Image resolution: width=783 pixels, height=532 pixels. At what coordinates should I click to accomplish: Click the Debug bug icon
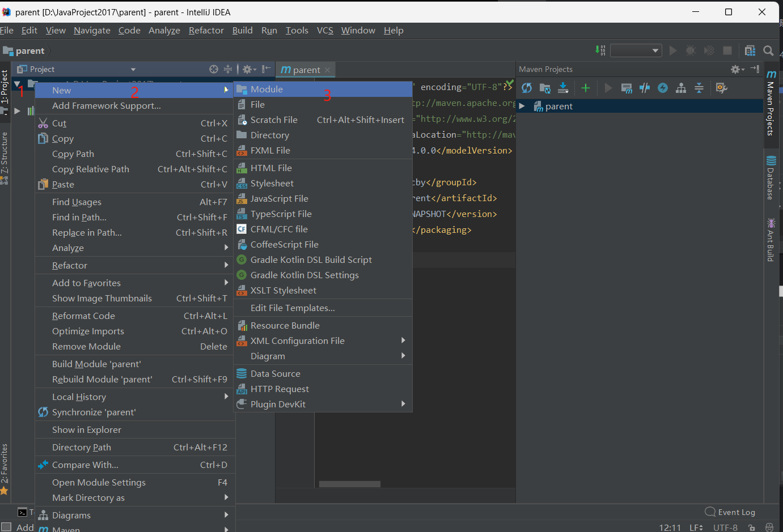[691, 50]
